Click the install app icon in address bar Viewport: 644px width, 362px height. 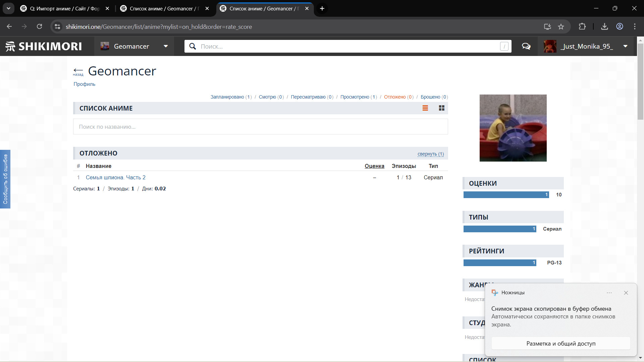click(547, 26)
